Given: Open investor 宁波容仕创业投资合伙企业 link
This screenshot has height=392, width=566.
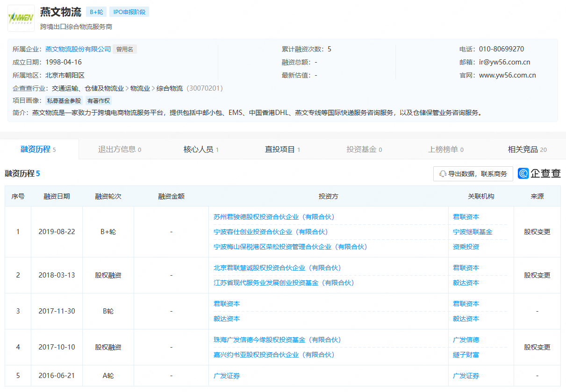Looking at the screenshot, I should (271, 232).
